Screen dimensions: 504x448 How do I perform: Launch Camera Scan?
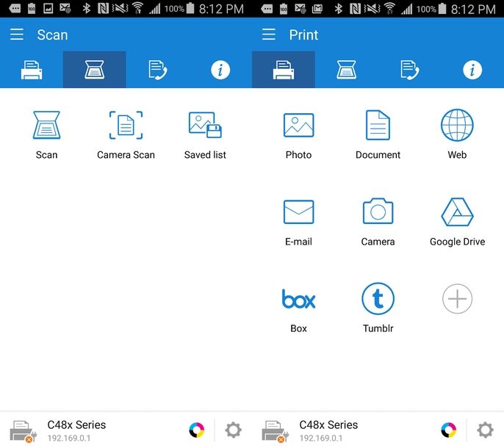(x=126, y=135)
